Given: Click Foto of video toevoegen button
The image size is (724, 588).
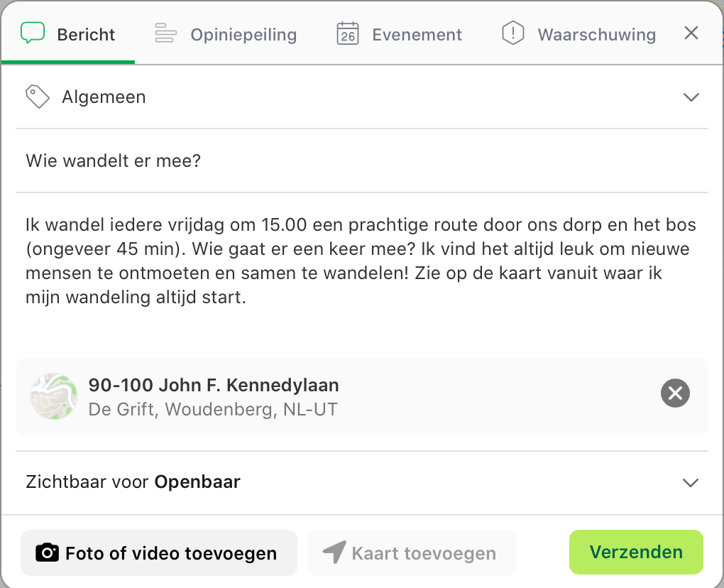Looking at the screenshot, I should tap(159, 553).
